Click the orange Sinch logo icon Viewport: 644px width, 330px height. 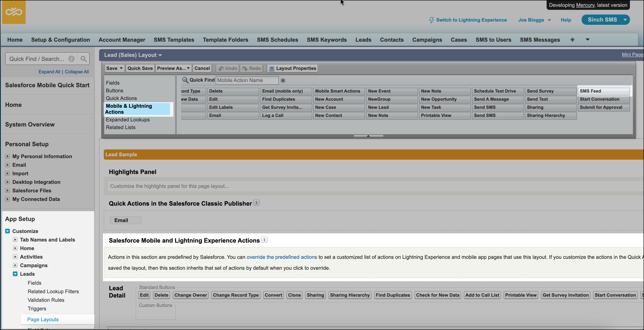point(14,12)
